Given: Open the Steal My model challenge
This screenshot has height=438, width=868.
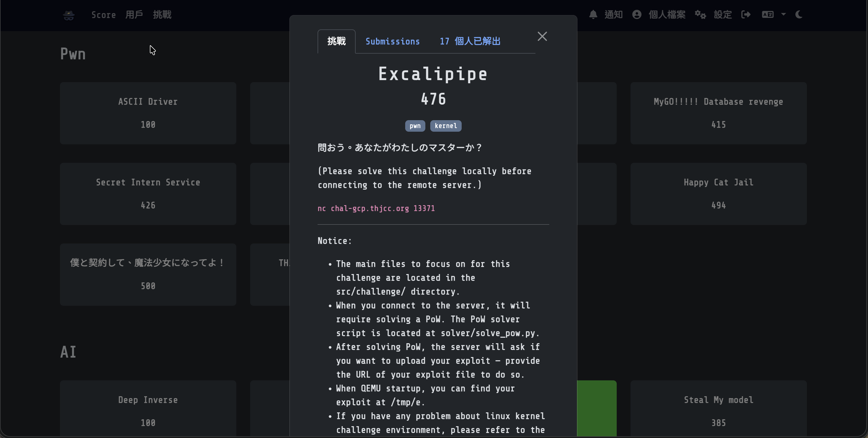Looking at the screenshot, I should coord(718,409).
